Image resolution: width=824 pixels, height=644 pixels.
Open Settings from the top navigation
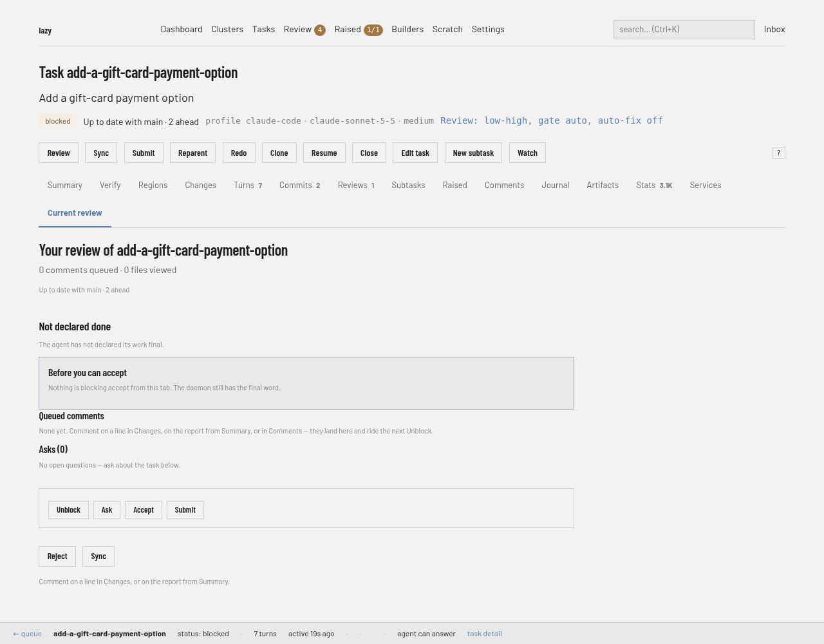coord(488,30)
